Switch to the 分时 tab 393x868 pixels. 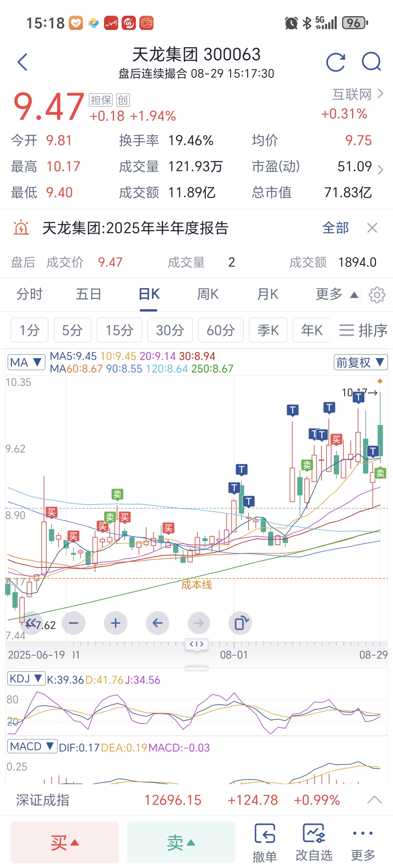30,294
